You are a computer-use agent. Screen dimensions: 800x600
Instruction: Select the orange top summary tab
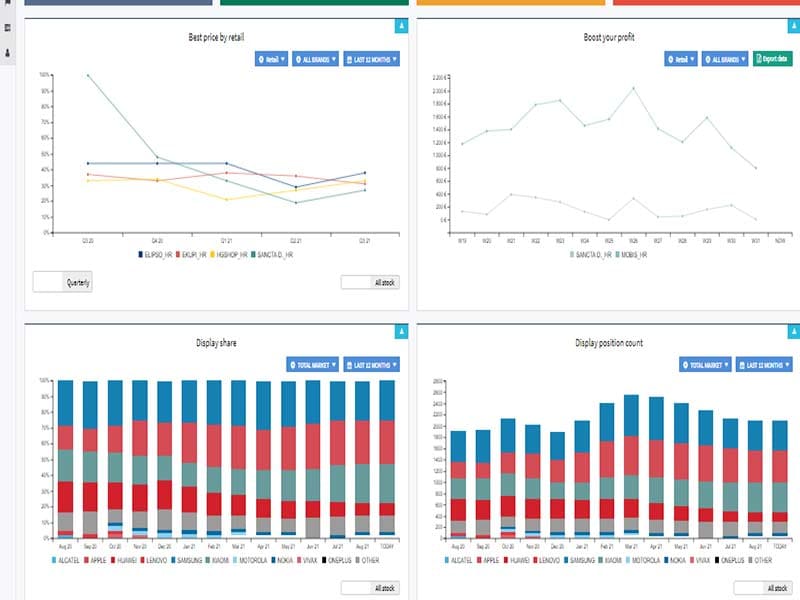[x=511, y=3]
